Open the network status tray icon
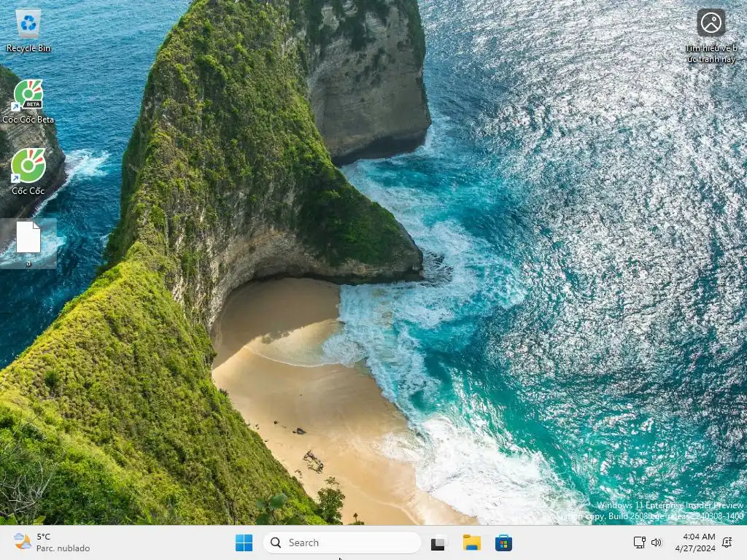Screen dimensions: 747x560 [x=639, y=542]
